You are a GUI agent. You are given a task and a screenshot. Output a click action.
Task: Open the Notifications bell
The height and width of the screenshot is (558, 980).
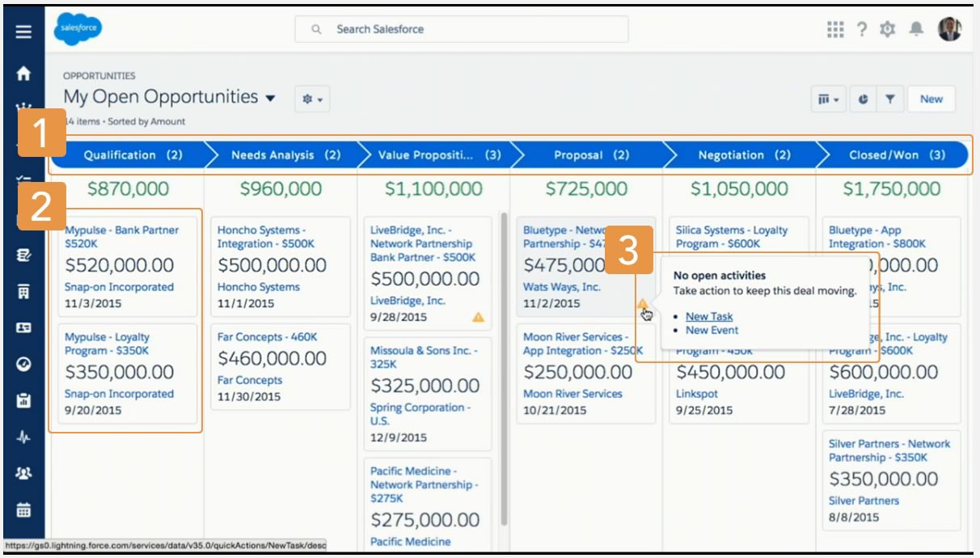[916, 29]
